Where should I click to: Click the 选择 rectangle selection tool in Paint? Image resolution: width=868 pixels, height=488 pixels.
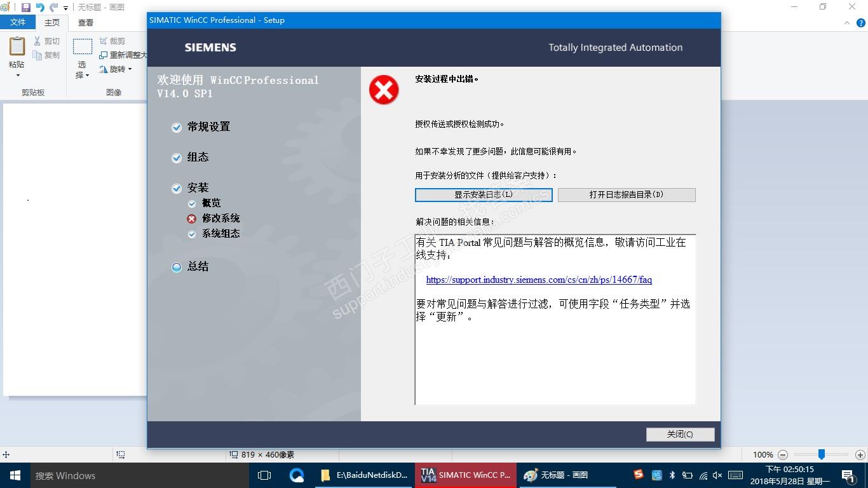point(83,46)
